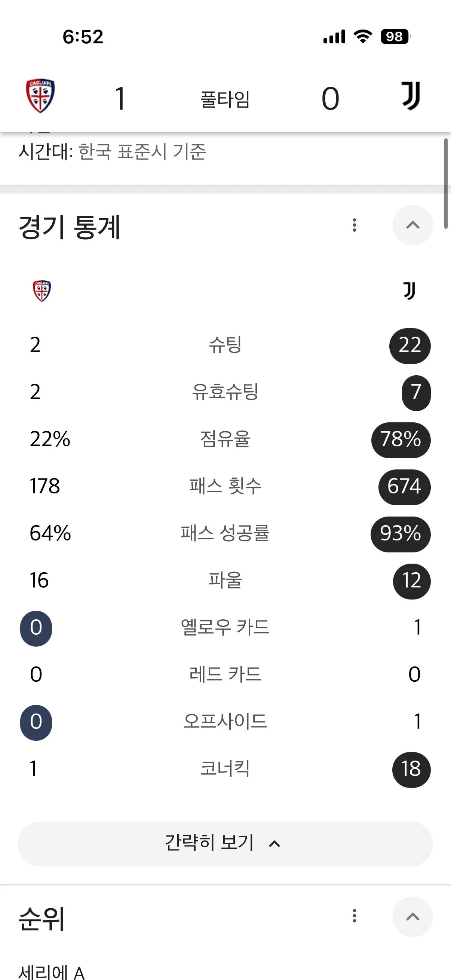Tap the battery indicator showing 98
This screenshot has height=980, width=451.
pyautogui.click(x=395, y=37)
